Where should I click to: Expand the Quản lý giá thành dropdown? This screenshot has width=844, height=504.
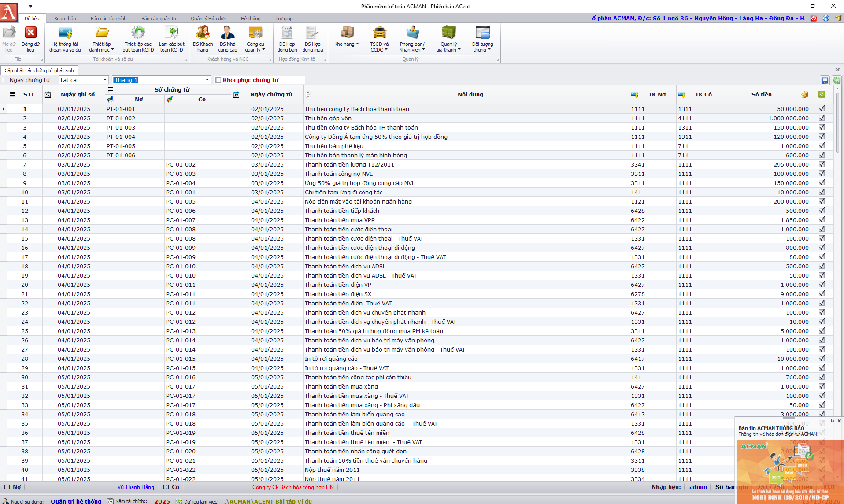coord(448,39)
